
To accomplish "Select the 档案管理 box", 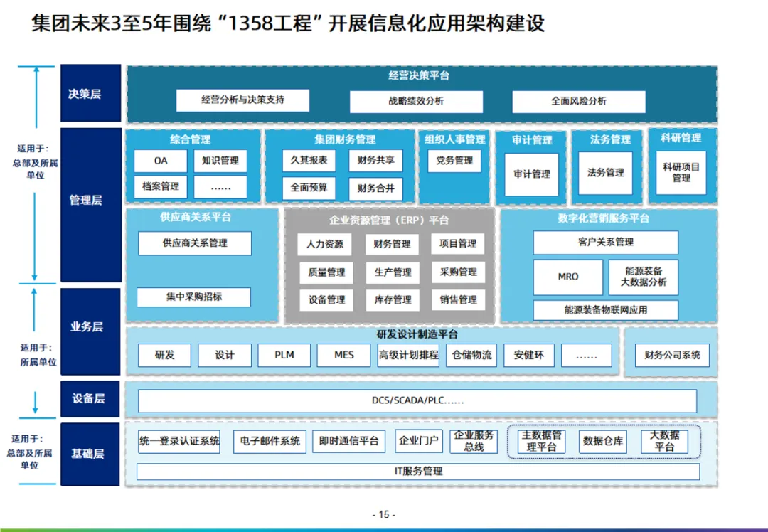I will [161, 186].
